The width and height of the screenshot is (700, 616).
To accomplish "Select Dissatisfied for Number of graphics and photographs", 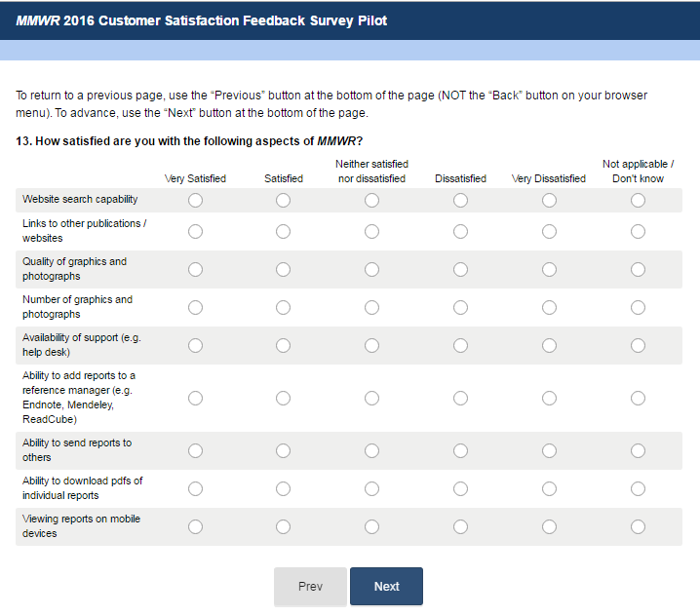I will pyautogui.click(x=460, y=308).
